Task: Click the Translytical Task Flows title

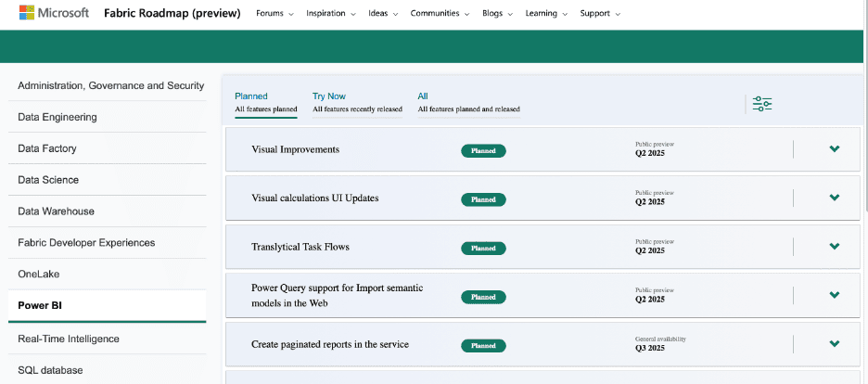Action: coord(300,247)
